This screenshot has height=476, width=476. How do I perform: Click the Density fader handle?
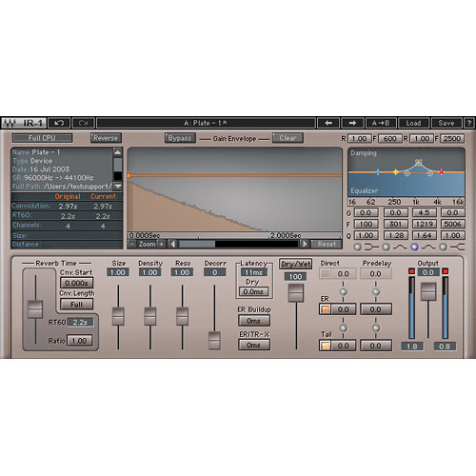coord(150,316)
